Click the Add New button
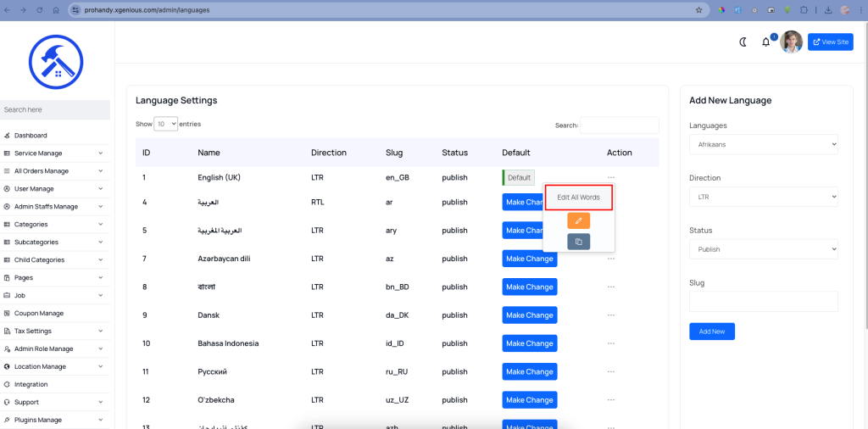Image resolution: width=868 pixels, height=429 pixels. coord(712,331)
